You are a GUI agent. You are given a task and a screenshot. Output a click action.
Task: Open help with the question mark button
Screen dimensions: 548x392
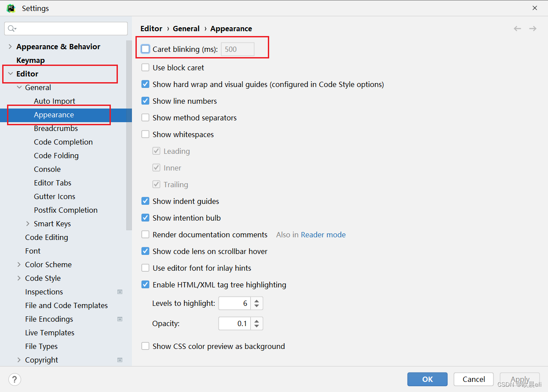pyautogui.click(x=15, y=379)
